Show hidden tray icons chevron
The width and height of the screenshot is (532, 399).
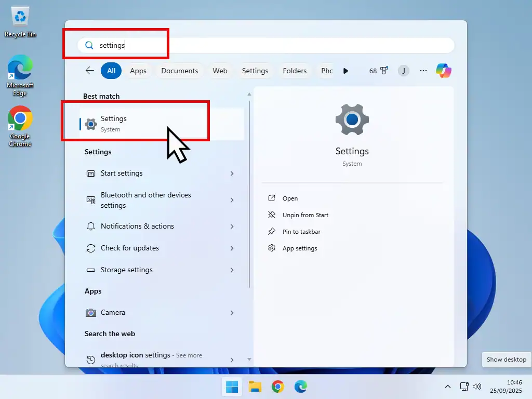448,387
